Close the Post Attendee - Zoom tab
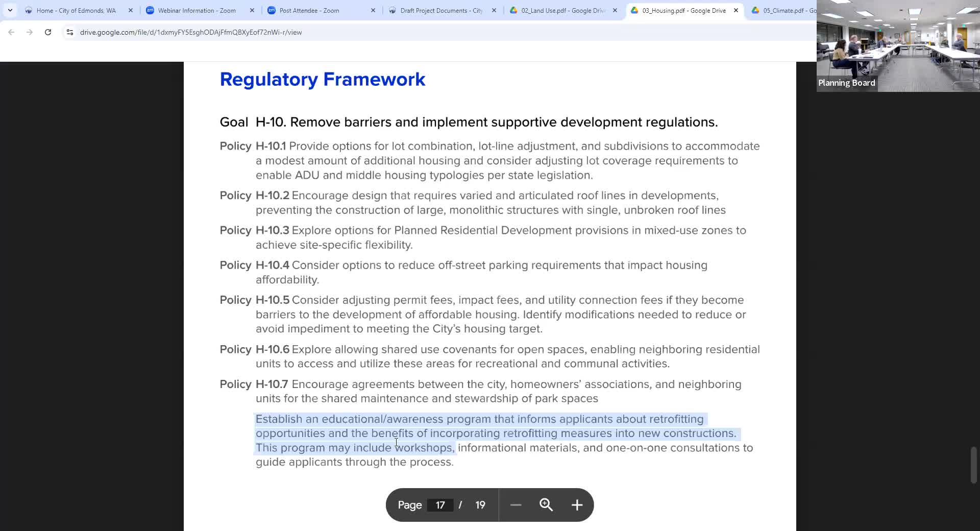Image resolution: width=980 pixels, height=531 pixels. [x=373, y=10]
